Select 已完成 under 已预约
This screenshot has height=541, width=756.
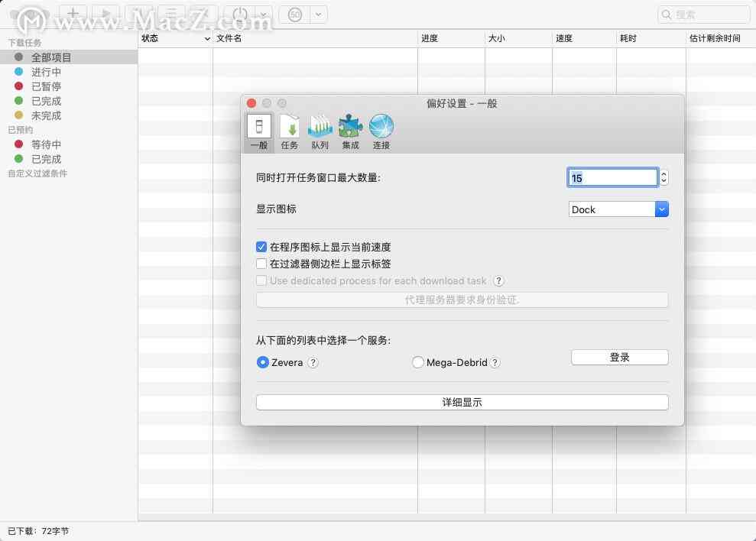coord(69,159)
